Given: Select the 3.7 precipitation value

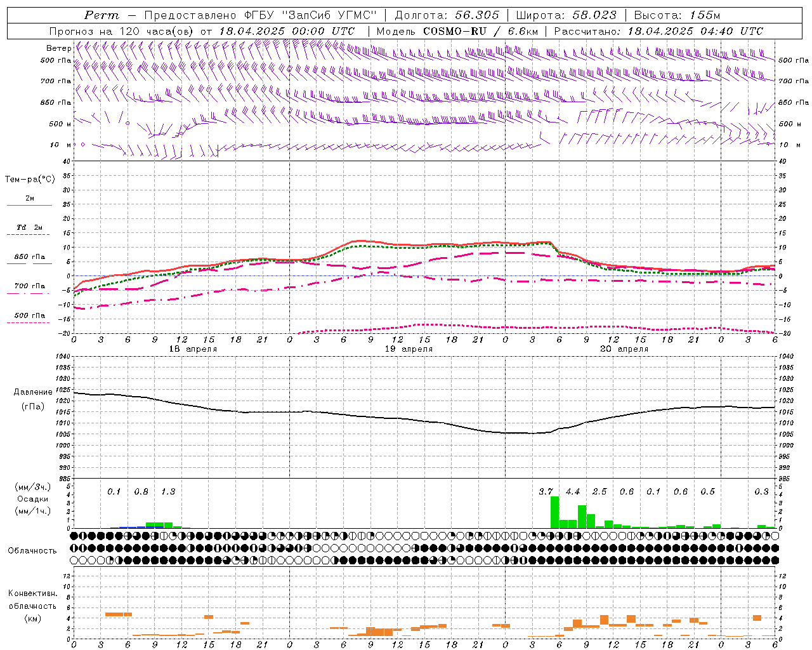Looking at the screenshot, I should (546, 492).
